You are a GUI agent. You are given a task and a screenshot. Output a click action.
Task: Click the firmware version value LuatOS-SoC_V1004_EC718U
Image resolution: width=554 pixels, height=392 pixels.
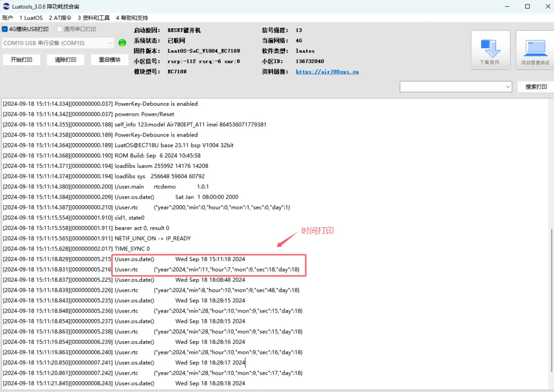coord(204,51)
